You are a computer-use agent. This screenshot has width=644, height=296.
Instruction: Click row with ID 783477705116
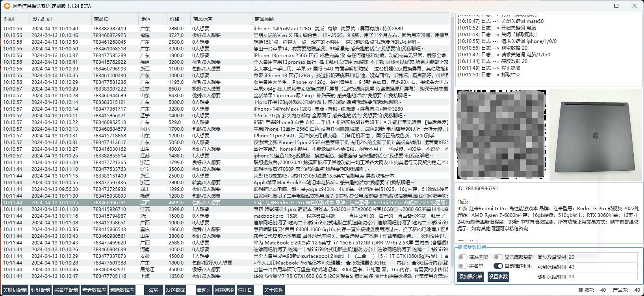pyautogui.click(x=225, y=276)
